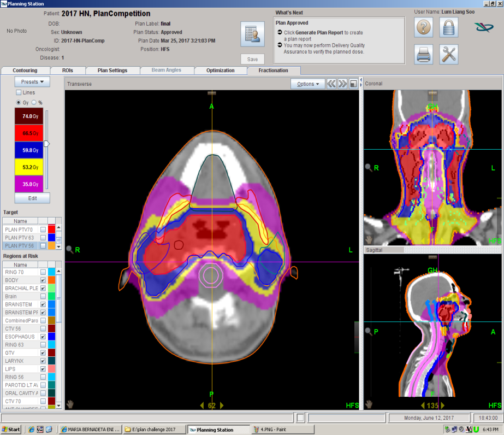Switch to the Contouring tab
The width and height of the screenshot is (504, 435).
[25, 70]
